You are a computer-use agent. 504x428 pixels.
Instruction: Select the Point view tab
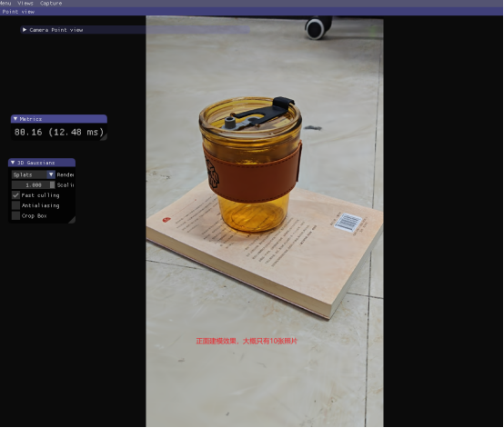[18, 12]
